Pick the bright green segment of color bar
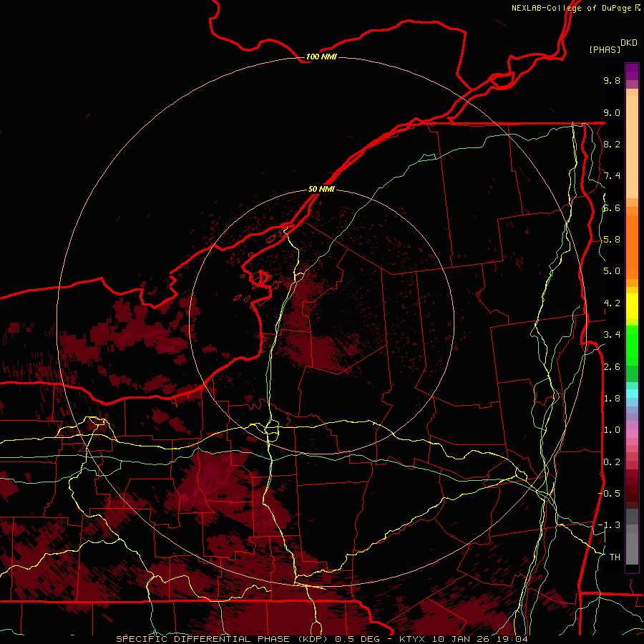Image resolution: width=644 pixels, height=644 pixels. (632, 346)
